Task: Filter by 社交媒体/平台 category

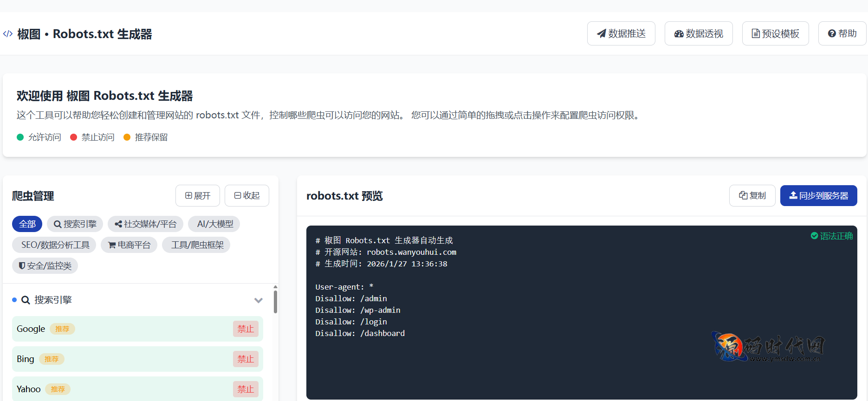Action: click(x=145, y=224)
